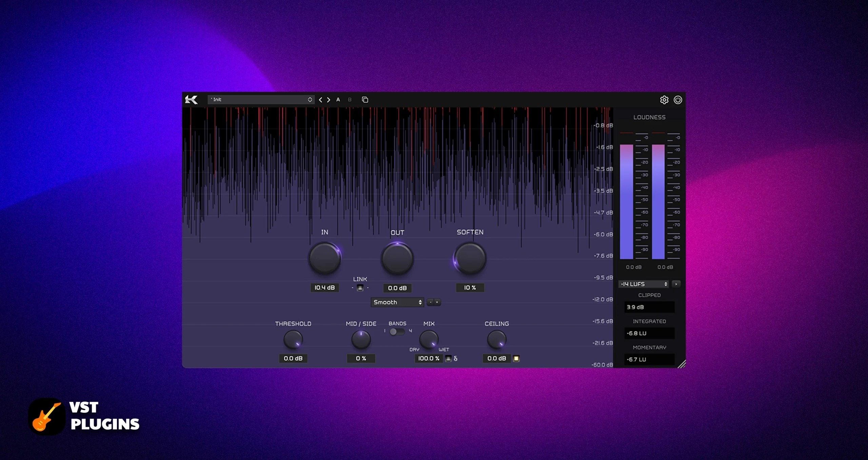The image size is (868, 460).
Task: Click the MID / SIDE knob
Action: pyautogui.click(x=361, y=340)
